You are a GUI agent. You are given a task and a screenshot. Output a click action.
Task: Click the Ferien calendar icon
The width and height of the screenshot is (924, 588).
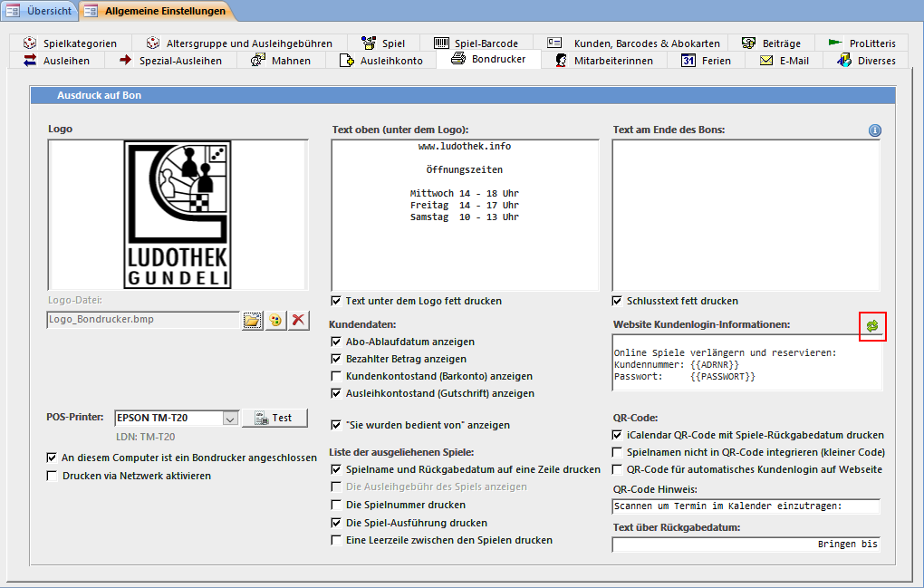688,60
